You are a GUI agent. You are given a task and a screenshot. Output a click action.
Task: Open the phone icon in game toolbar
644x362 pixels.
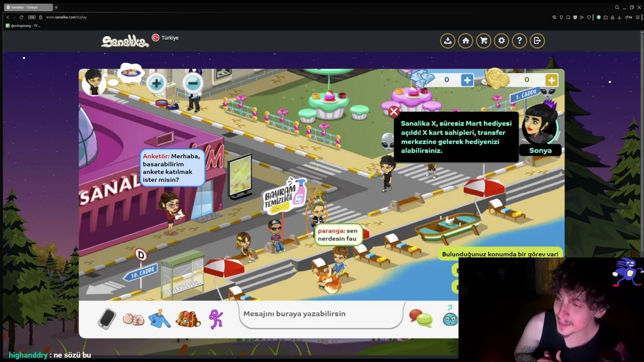[x=107, y=318]
